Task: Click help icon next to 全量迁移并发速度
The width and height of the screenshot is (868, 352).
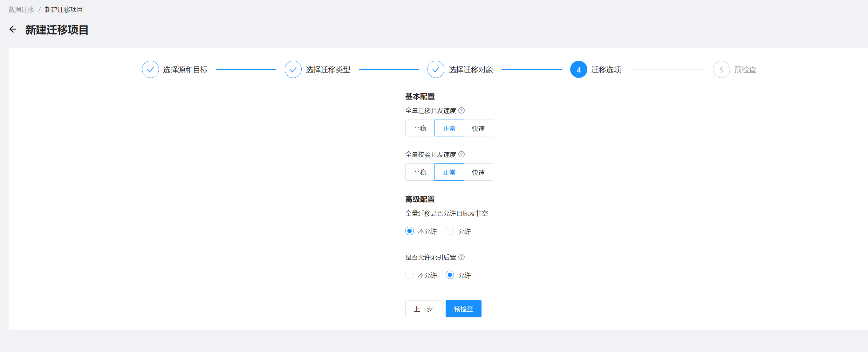Action: coord(461,110)
